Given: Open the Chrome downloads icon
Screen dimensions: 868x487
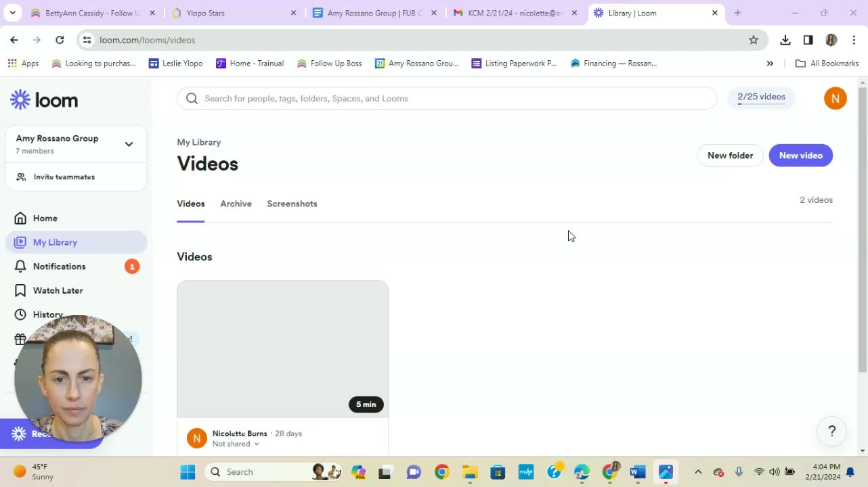Looking at the screenshot, I should [x=785, y=40].
